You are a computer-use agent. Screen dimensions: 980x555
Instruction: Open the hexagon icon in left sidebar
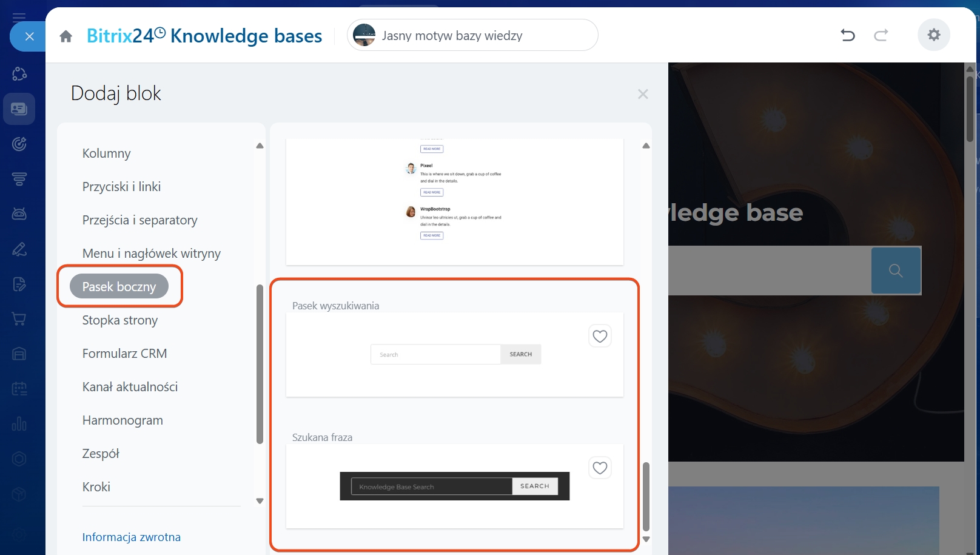(x=19, y=459)
